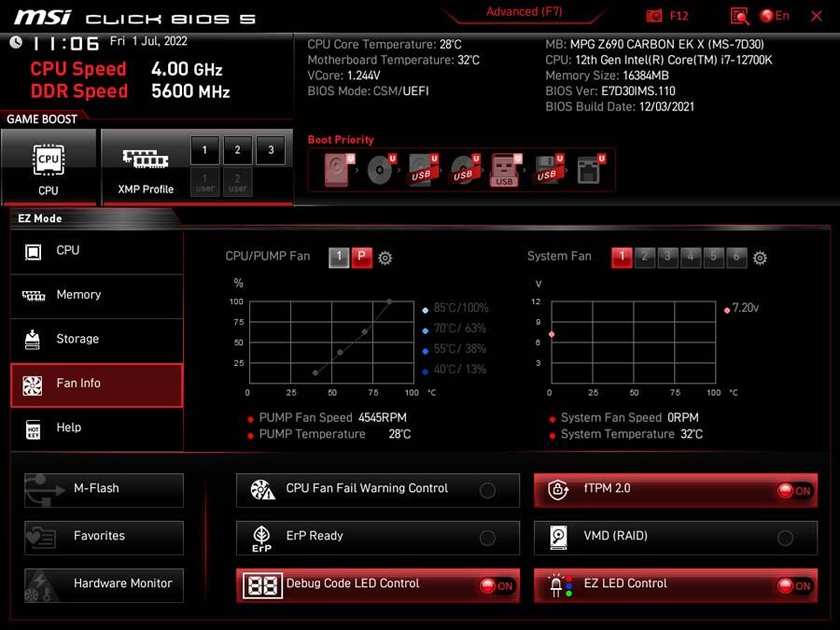Launch M-Flash utility
This screenshot has width=840, height=630.
(x=104, y=490)
